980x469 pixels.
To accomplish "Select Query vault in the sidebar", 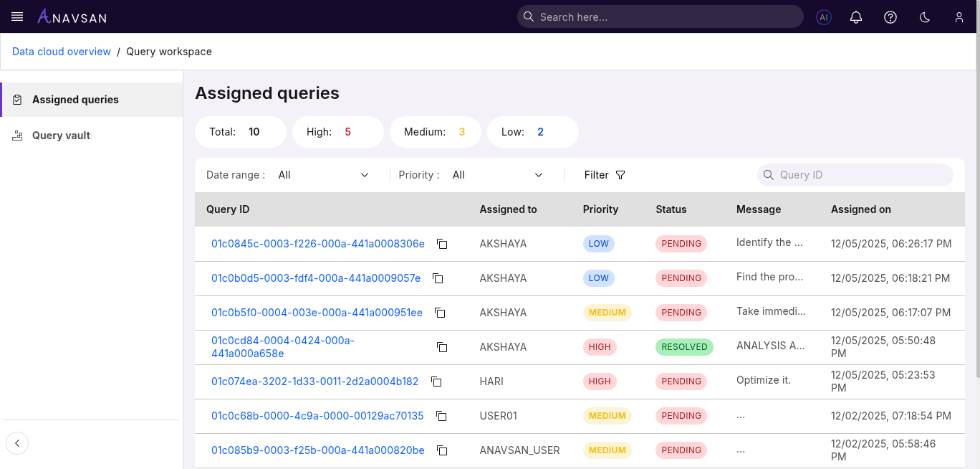I will (62, 136).
